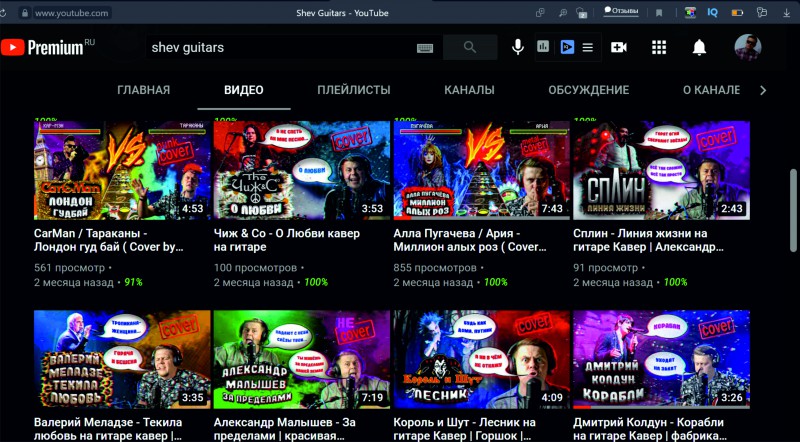Viewport: 800px width, 442px height.
Task: Open the YouTube apps grid
Action: point(659,47)
